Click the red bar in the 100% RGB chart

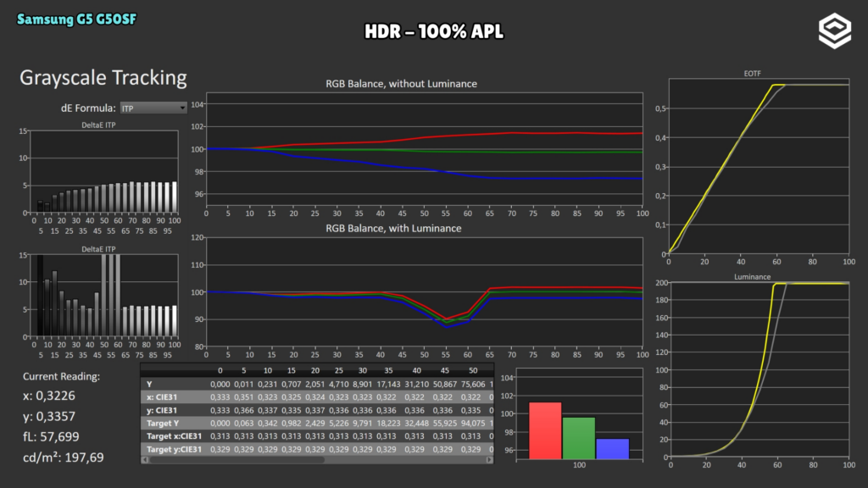[x=545, y=430]
